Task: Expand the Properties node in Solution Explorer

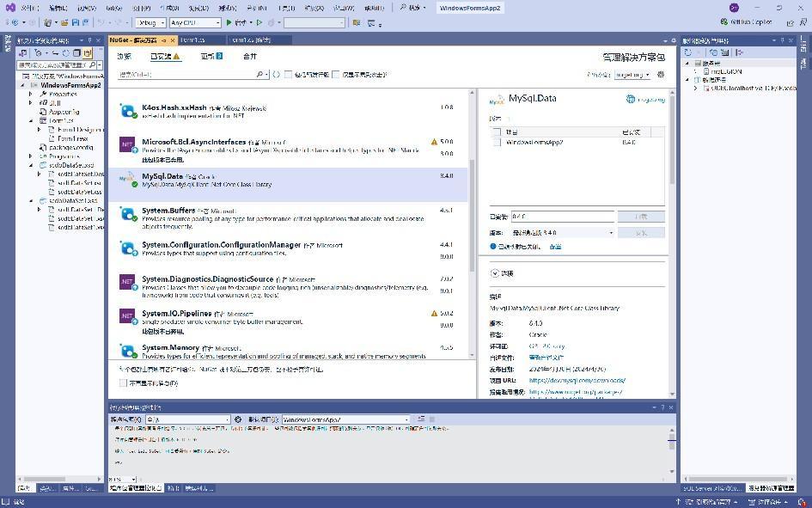Action: (31, 95)
